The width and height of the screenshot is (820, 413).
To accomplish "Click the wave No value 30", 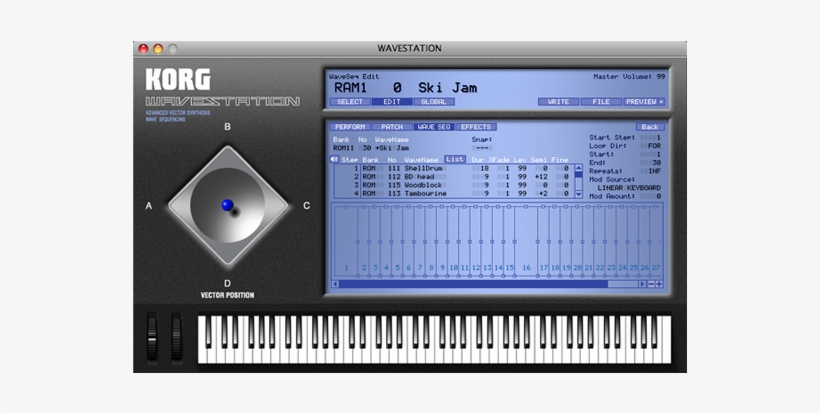I will tap(367, 148).
